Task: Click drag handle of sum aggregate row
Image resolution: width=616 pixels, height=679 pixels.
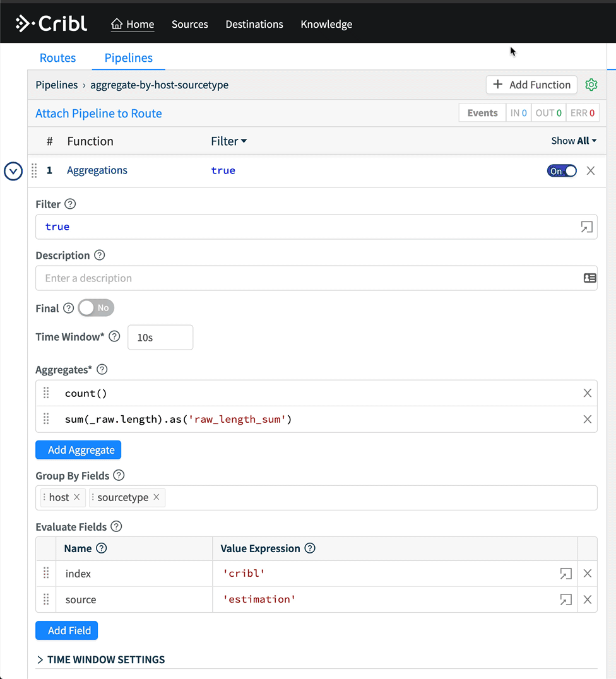Action: point(46,419)
